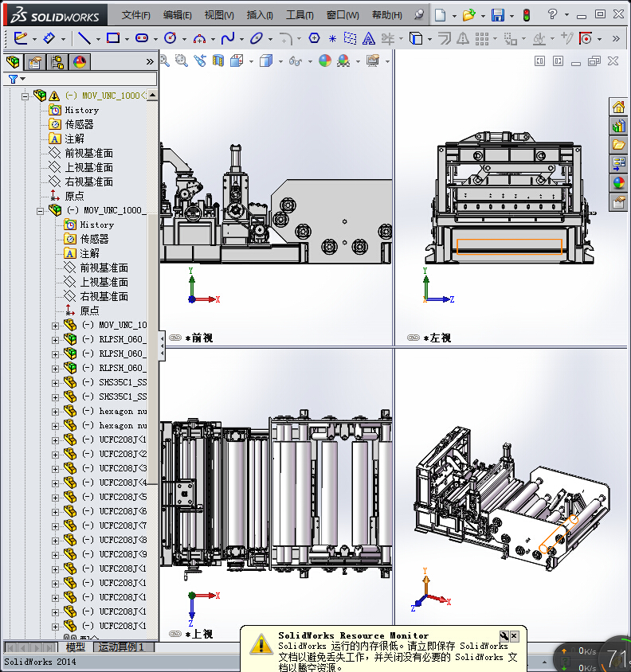Image resolution: width=631 pixels, height=672 pixels.
Task: Open the ConfigurationManager tab
Action: (57, 62)
